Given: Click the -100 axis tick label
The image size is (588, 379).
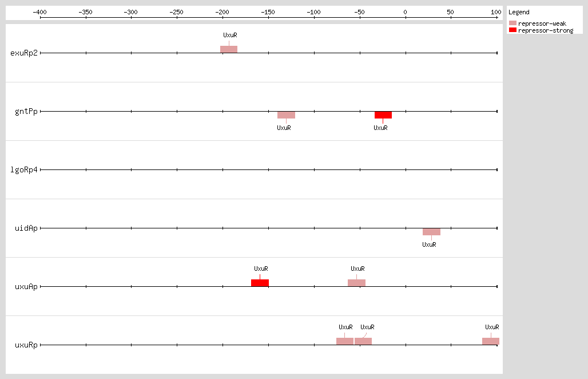Looking at the screenshot, I should [314, 12].
